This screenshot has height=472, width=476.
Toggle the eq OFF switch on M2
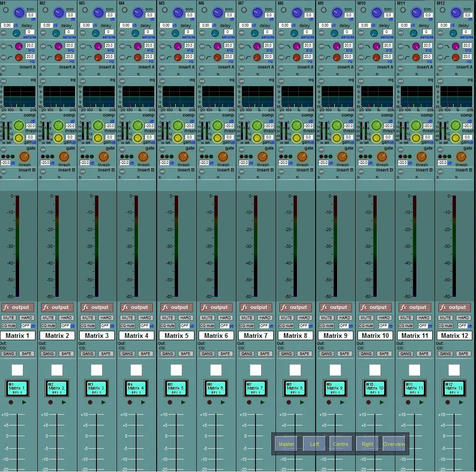[x=43, y=81]
